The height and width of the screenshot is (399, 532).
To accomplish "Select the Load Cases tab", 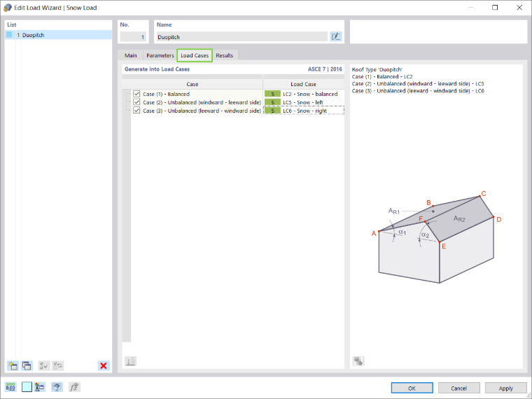I will (x=195, y=55).
